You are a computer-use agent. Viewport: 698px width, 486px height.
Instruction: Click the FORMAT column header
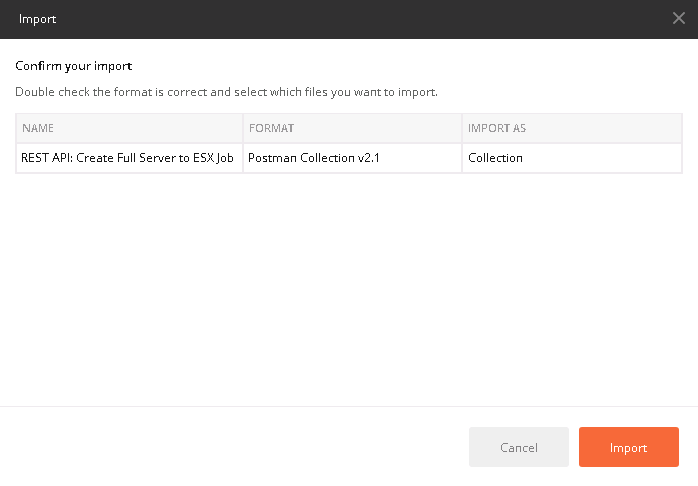352,128
